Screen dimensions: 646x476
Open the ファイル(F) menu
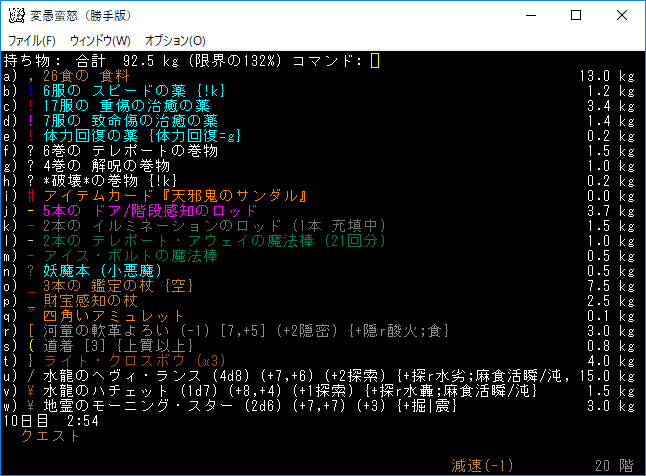point(31,40)
